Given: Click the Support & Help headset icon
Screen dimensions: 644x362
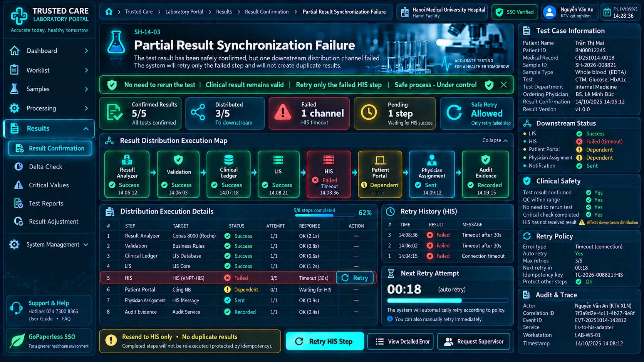Looking at the screenshot, I should 16,308.
